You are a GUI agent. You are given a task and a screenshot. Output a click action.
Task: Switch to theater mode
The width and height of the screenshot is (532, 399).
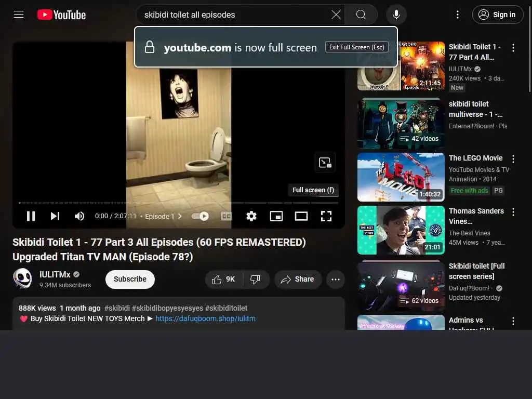pyautogui.click(x=301, y=216)
